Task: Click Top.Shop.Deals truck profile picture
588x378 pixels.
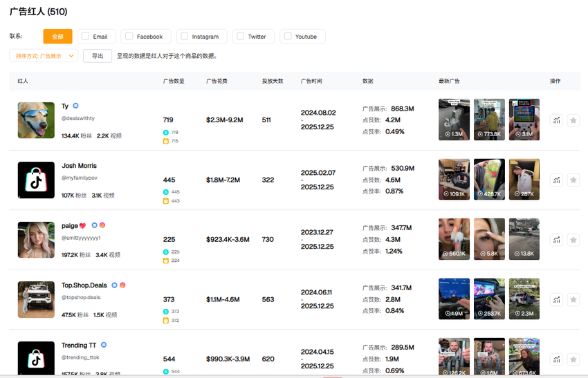Action: [x=36, y=299]
